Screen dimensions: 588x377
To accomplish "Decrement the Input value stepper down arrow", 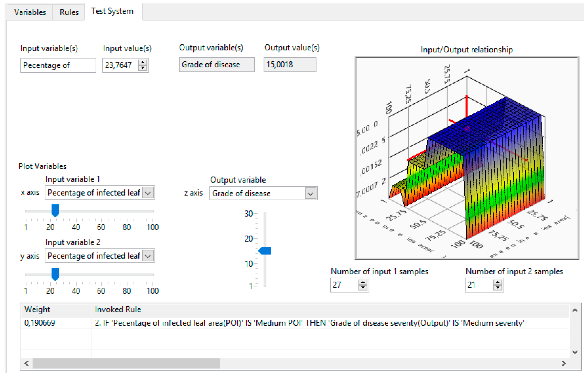I will [143, 68].
